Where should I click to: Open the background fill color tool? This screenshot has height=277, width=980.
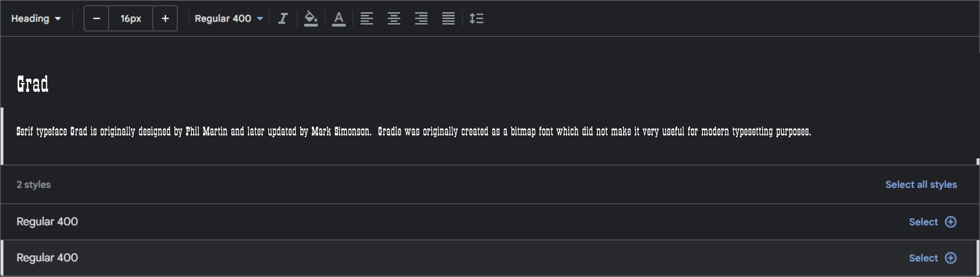pyautogui.click(x=311, y=18)
